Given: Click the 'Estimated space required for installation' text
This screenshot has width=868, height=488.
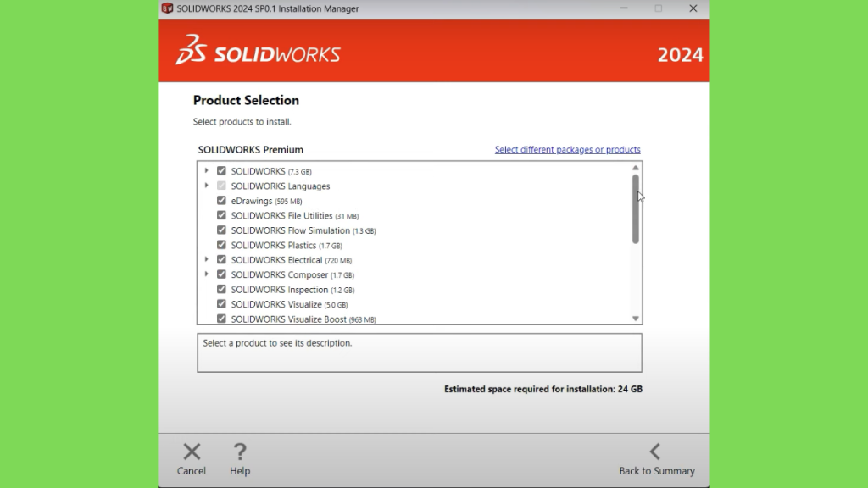Looking at the screenshot, I should point(543,389).
